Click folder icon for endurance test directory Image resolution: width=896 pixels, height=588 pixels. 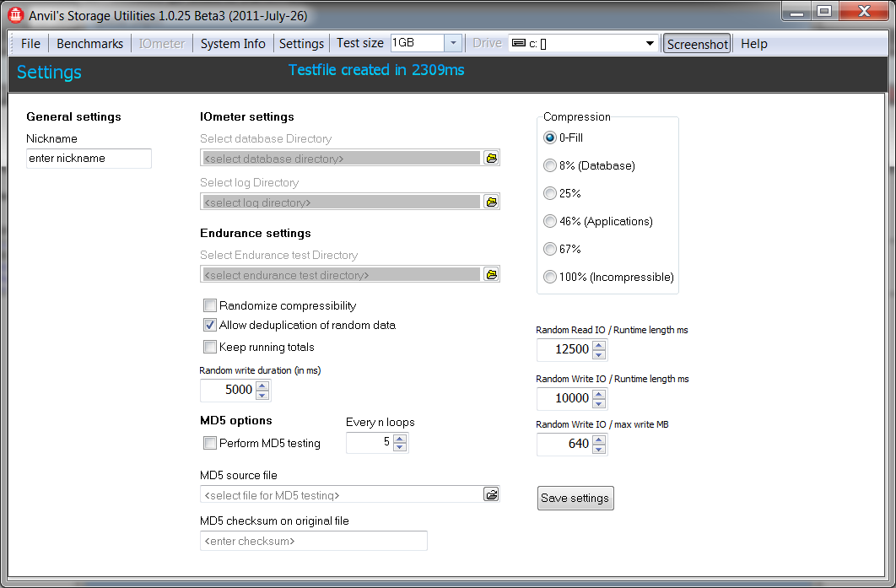pos(491,274)
